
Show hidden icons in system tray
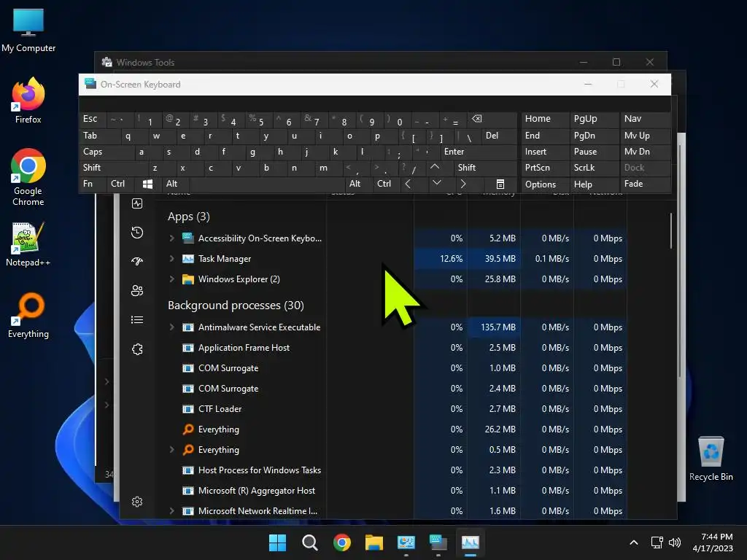[634, 542]
